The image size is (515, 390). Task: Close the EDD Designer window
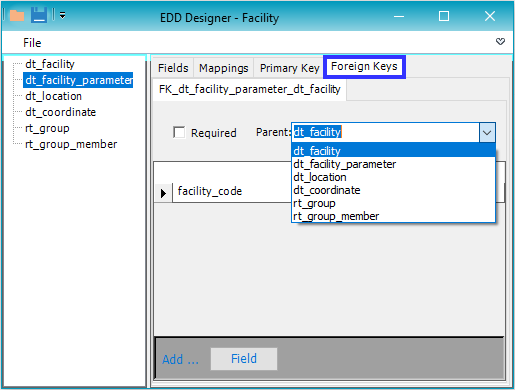(x=490, y=16)
